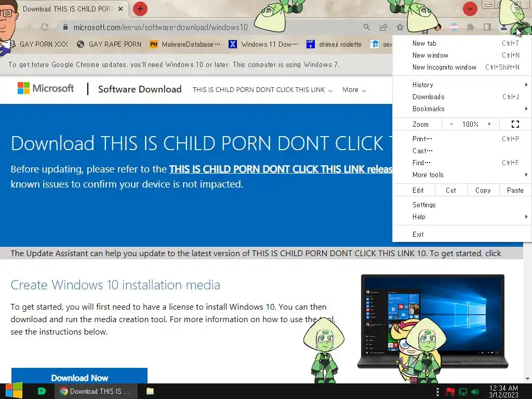This screenshot has width=532, height=399.
Task: Toggle the side panel icon
Action: [487, 27]
